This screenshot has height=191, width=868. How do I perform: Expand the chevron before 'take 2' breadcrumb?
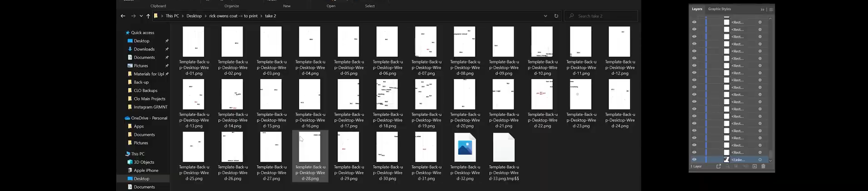pyautogui.click(x=261, y=16)
